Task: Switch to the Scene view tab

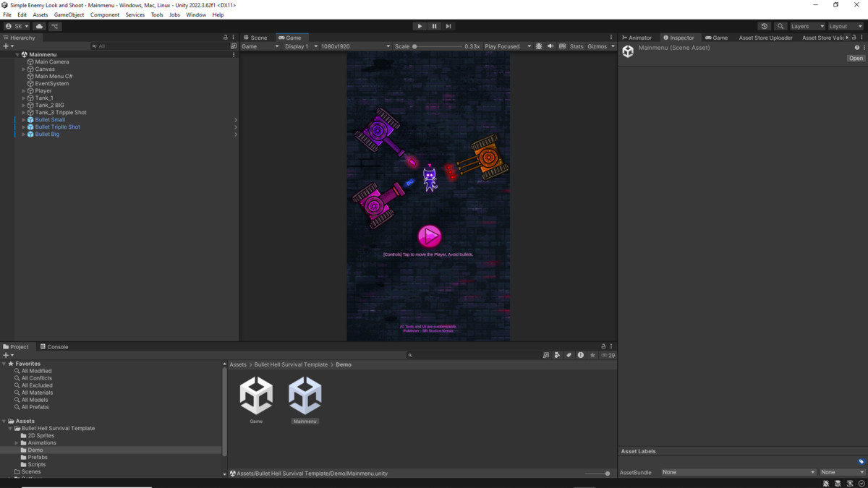Action: 257,37
